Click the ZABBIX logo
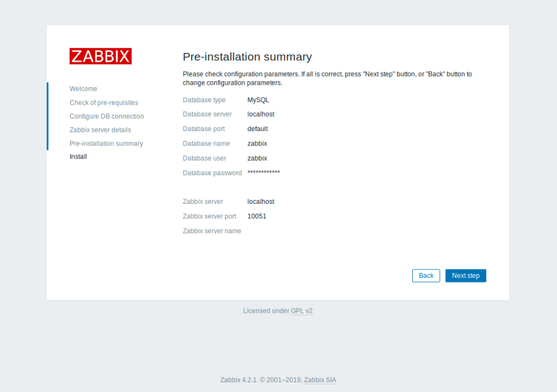This screenshot has height=392, width=557. 100,56
